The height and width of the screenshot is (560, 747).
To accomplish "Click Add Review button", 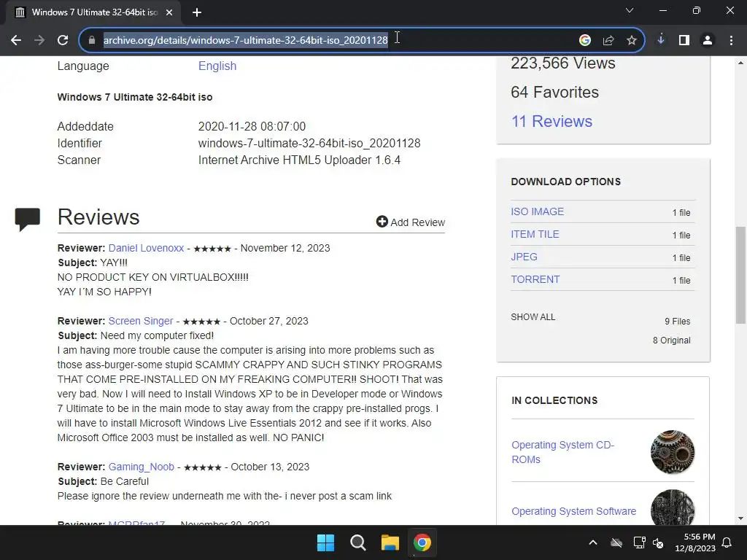I will (x=411, y=222).
